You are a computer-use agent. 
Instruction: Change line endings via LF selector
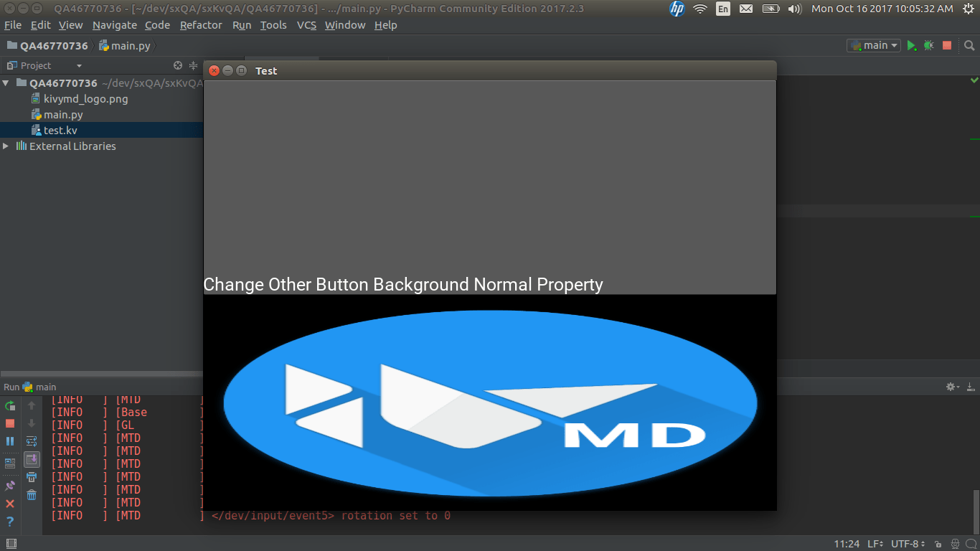[x=874, y=543]
